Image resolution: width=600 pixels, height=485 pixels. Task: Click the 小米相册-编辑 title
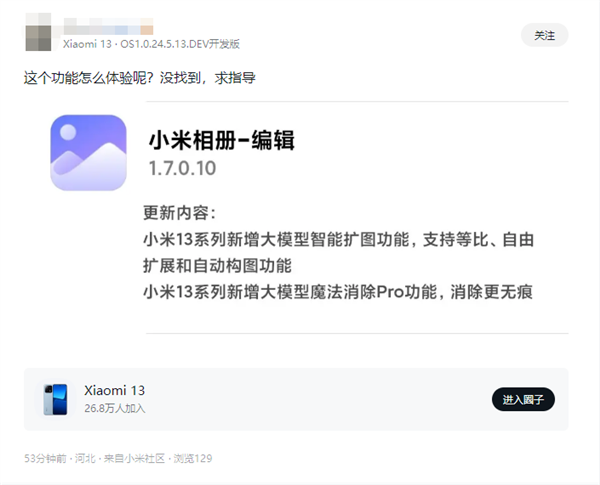[221, 140]
